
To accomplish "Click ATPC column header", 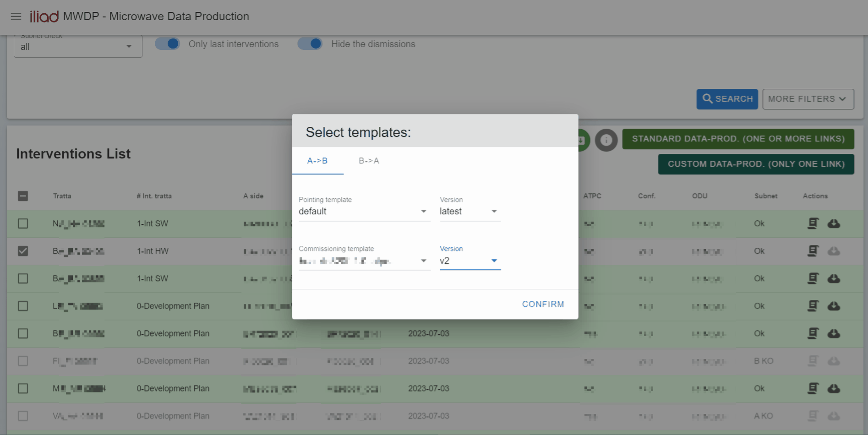I will (592, 196).
